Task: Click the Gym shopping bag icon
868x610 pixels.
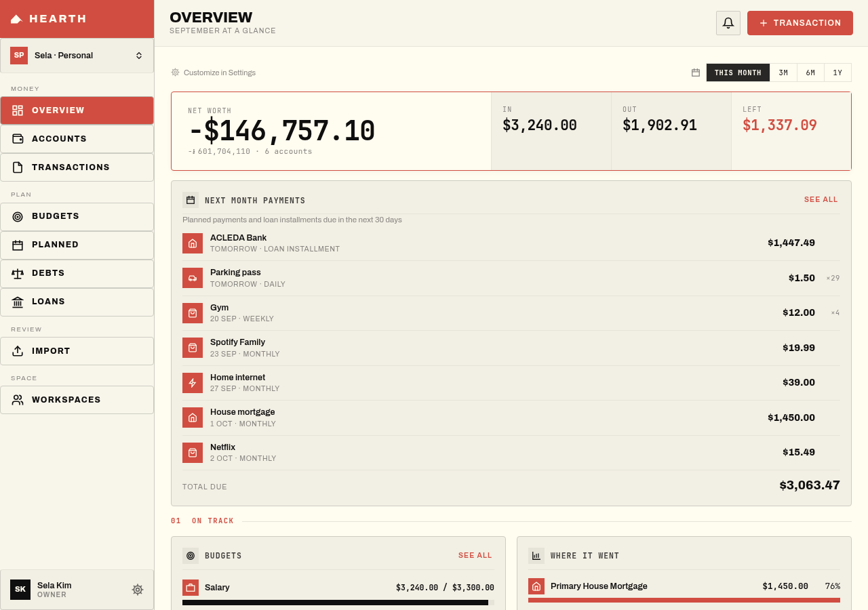Action: (193, 313)
